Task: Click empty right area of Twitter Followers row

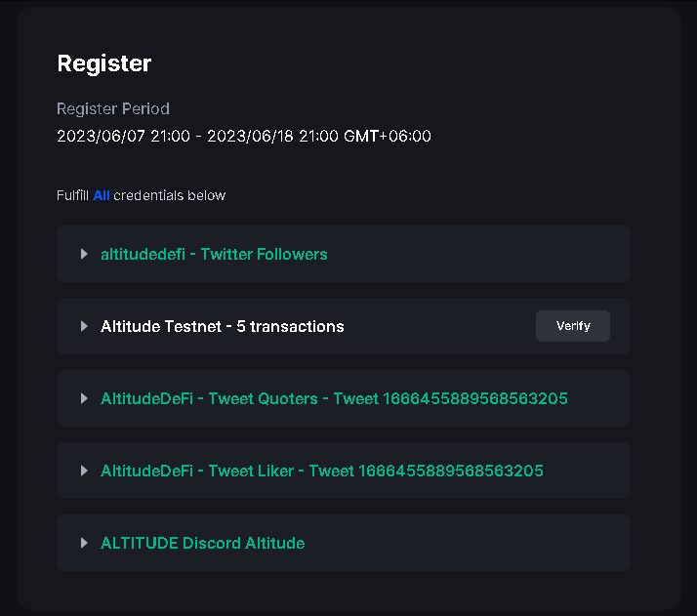Action: 488,254
